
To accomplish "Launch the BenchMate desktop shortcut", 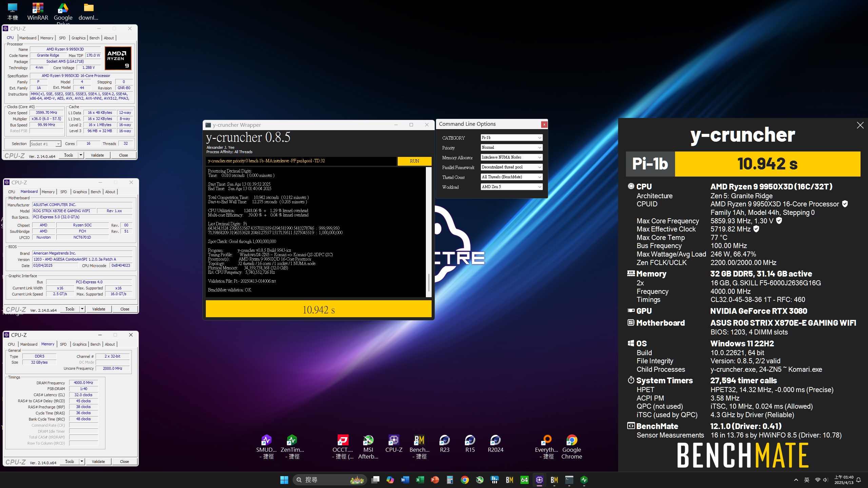I will [x=419, y=447].
